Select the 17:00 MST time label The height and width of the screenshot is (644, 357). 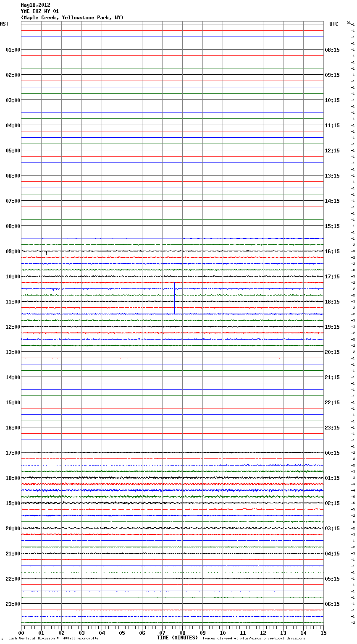(x=13, y=453)
